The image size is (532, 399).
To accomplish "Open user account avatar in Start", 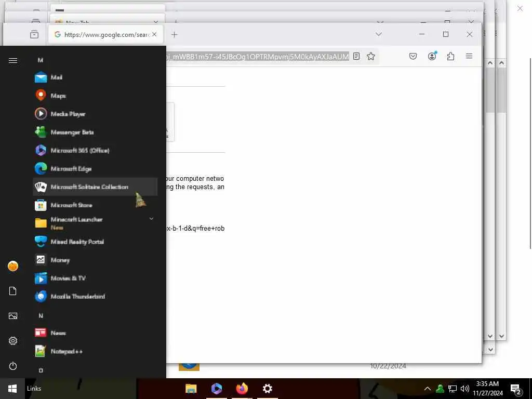I will [x=13, y=266].
